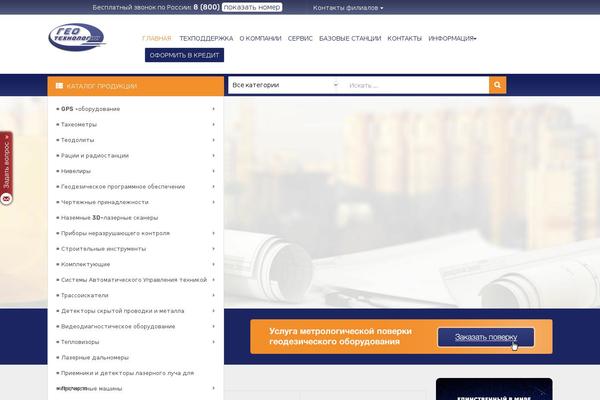
Task: Open the О КОМПАНИИ menu item
Action: [260, 38]
